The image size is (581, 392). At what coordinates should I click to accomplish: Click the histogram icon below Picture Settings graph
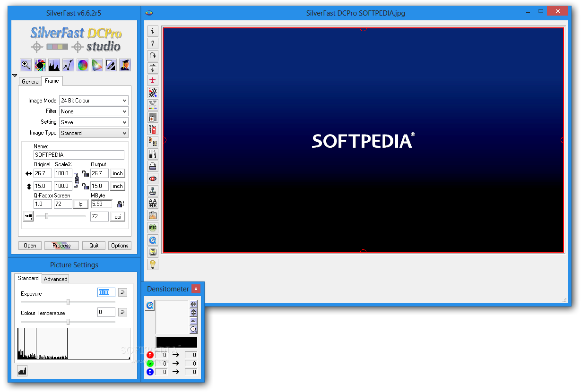coord(22,371)
